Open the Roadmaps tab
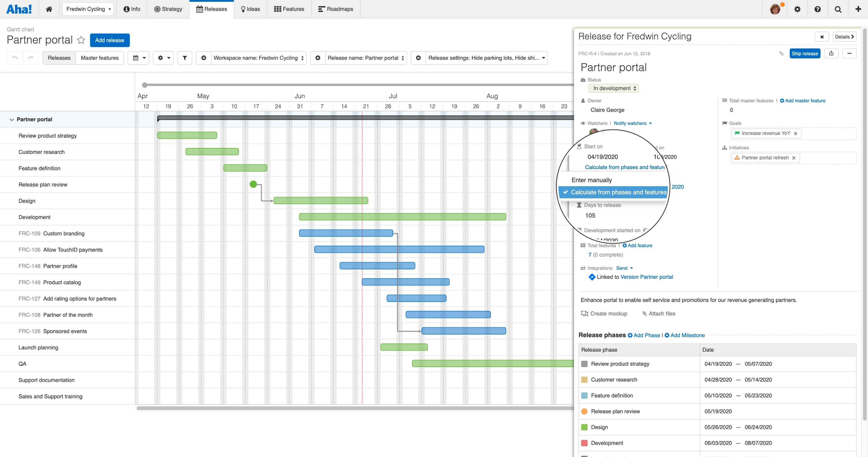 point(336,9)
